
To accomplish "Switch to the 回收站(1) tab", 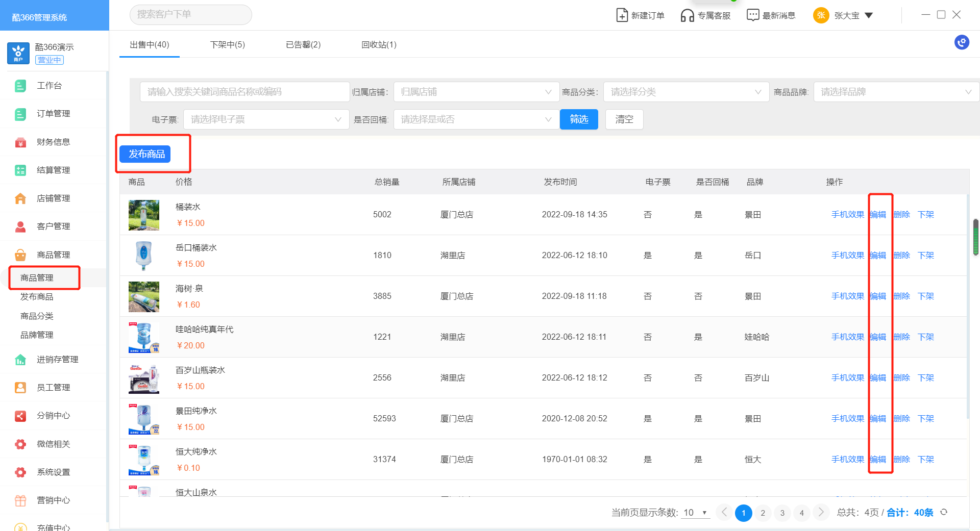I will 378,45.
